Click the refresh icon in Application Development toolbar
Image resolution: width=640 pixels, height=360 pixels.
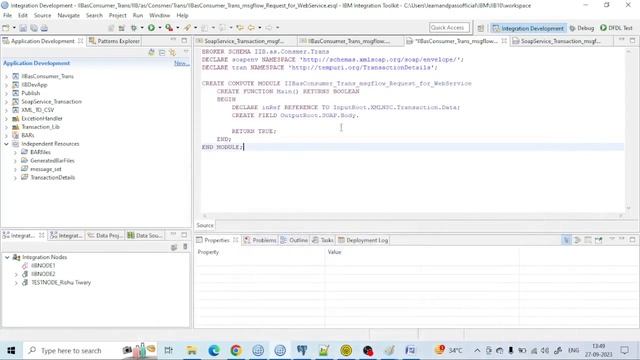tap(151, 53)
